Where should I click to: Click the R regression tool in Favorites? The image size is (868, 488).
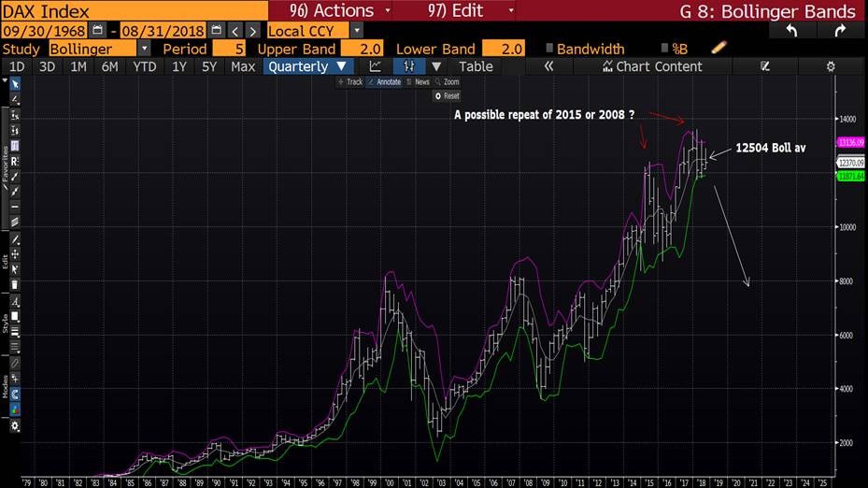pyautogui.click(x=15, y=161)
